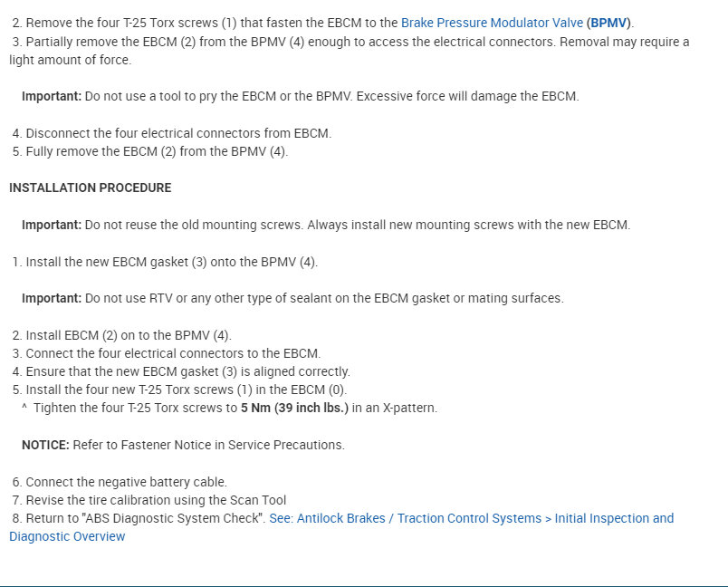Click the 'Disconnect the four electrical connectors' step

(177, 133)
